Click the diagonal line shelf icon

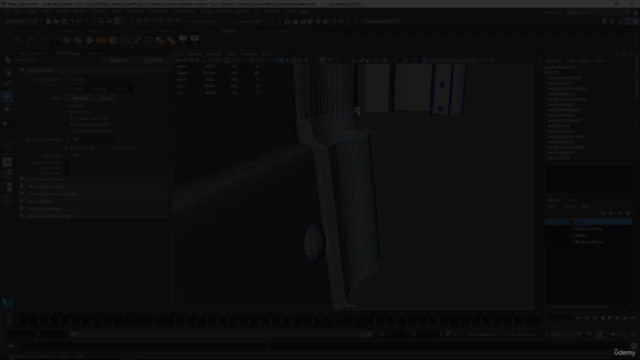(137, 40)
